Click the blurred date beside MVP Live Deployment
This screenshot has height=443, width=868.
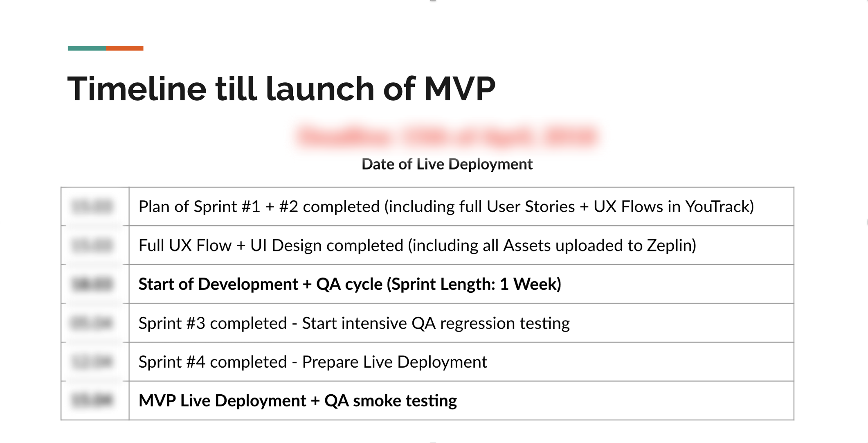[x=92, y=400]
